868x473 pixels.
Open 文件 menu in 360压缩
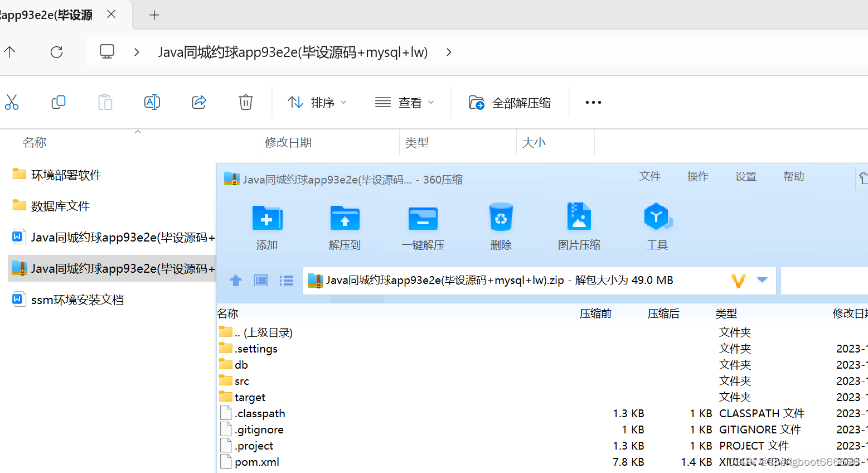point(650,177)
